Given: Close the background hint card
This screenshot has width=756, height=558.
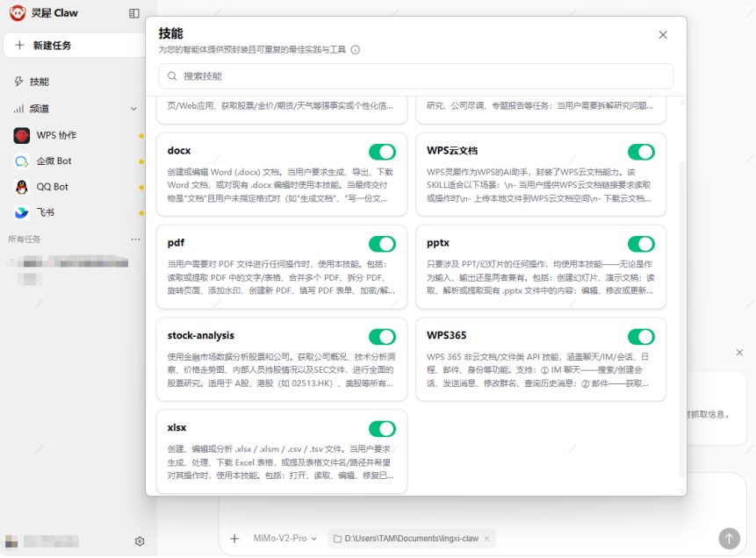Looking at the screenshot, I should click(x=739, y=353).
